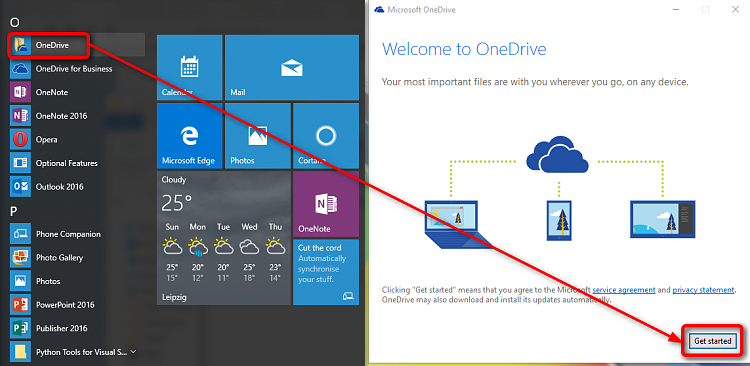Expand the Python Tools for Visual Studio folder chevron
This screenshot has width=750, height=366.
pyautogui.click(x=133, y=352)
